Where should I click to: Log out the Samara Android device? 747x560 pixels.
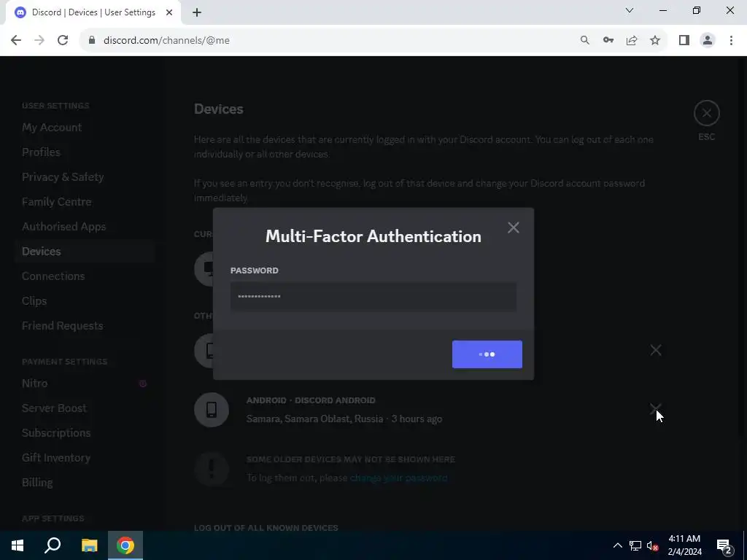pyautogui.click(x=656, y=409)
